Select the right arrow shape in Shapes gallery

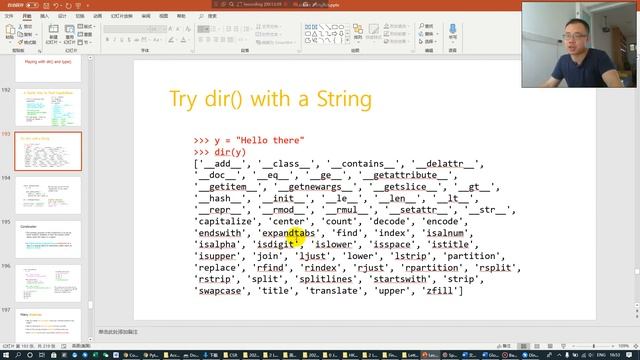tap(335, 34)
